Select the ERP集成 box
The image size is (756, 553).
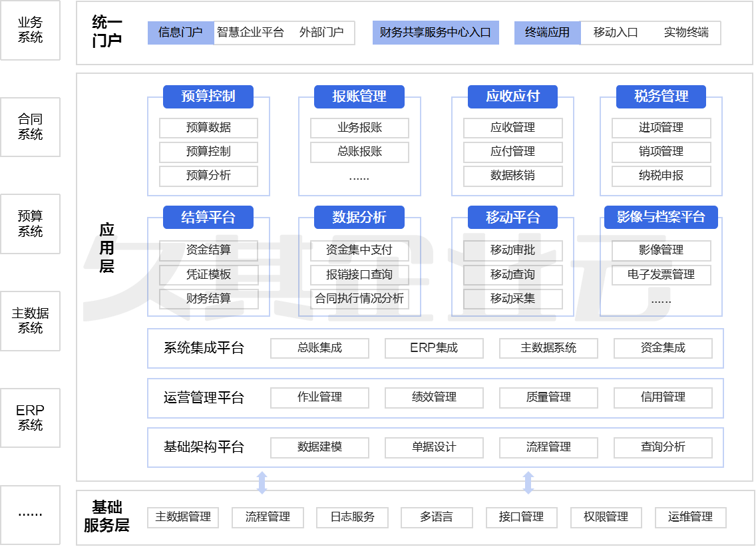tap(434, 348)
